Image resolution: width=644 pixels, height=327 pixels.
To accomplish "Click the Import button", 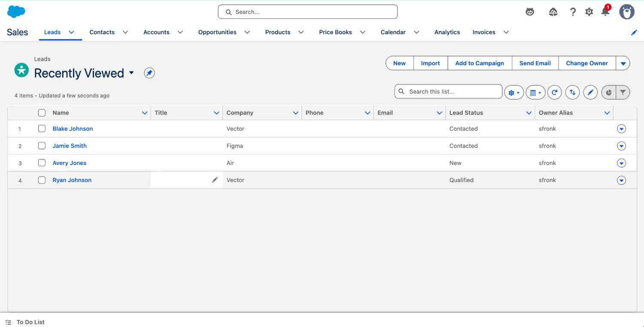I will [430, 63].
